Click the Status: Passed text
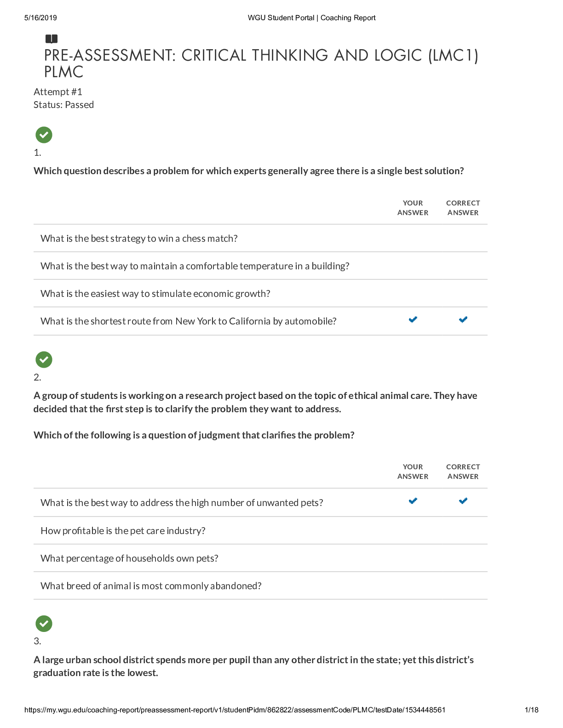This screenshot has height=728, width=563. 63,105
